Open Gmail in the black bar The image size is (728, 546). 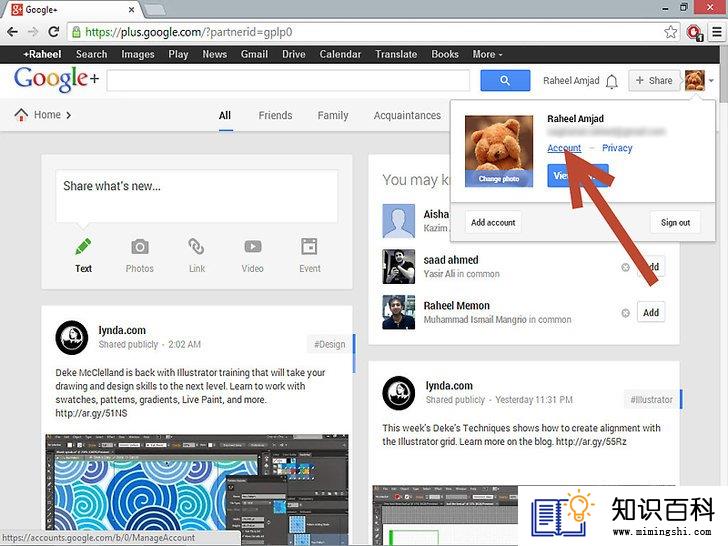(x=254, y=54)
